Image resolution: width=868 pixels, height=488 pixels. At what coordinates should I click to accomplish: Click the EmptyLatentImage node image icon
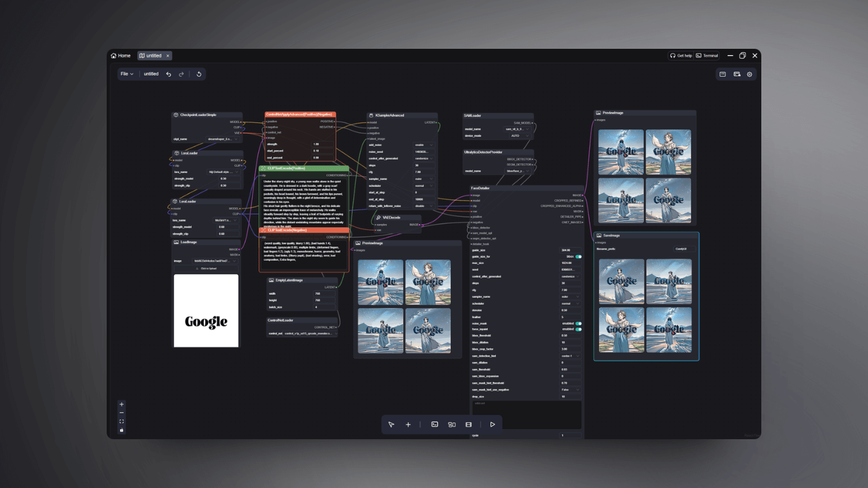[271, 280]
